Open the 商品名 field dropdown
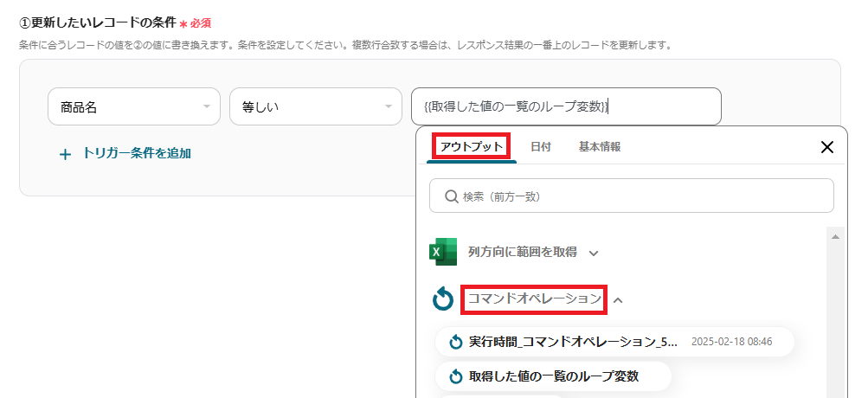 134,106
